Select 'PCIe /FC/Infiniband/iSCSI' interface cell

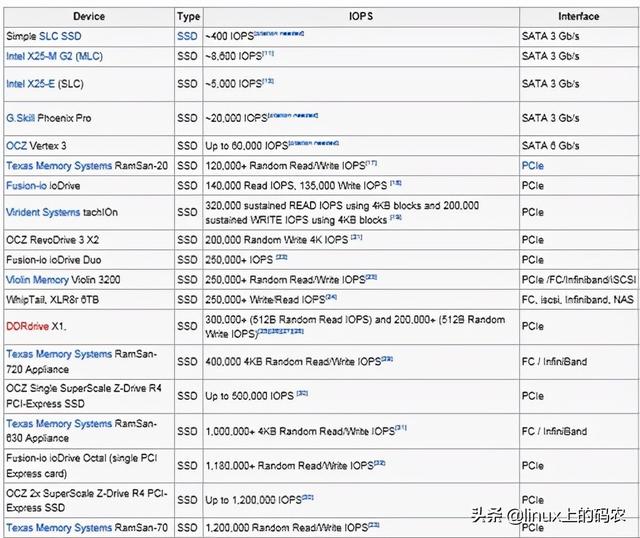tap(579, 280)
